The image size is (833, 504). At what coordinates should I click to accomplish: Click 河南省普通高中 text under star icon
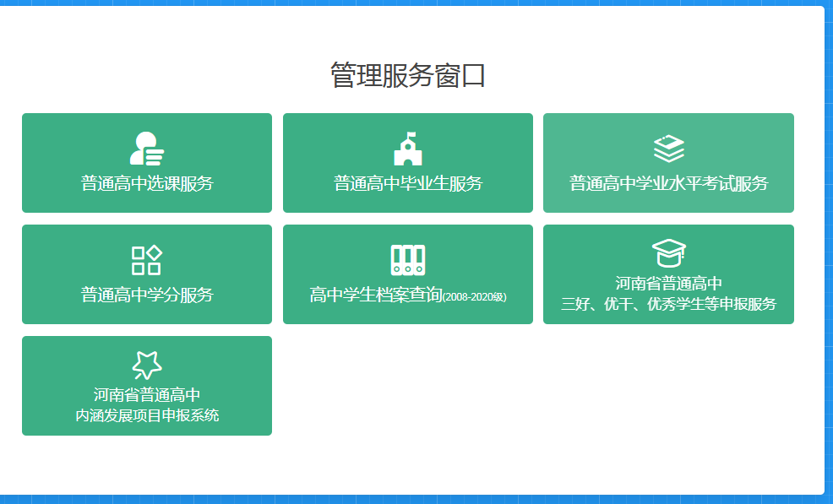point(147,395)
